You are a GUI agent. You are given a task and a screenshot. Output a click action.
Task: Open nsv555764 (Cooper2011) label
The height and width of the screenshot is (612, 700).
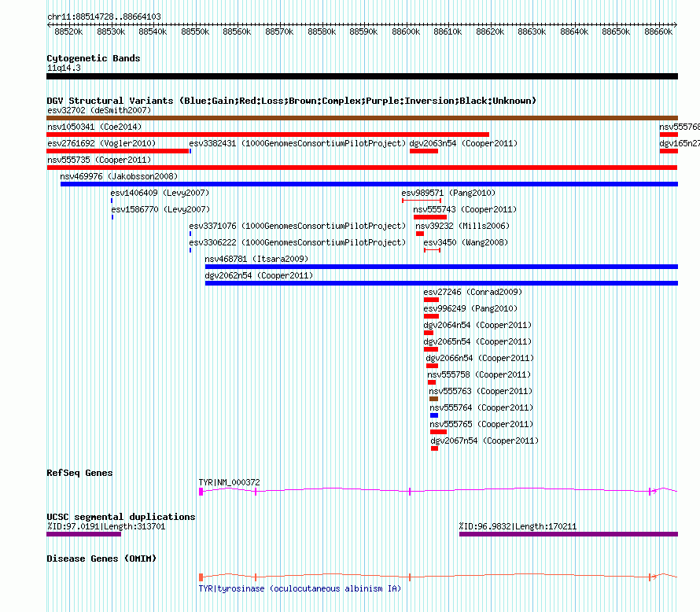[x=481, y=407]
